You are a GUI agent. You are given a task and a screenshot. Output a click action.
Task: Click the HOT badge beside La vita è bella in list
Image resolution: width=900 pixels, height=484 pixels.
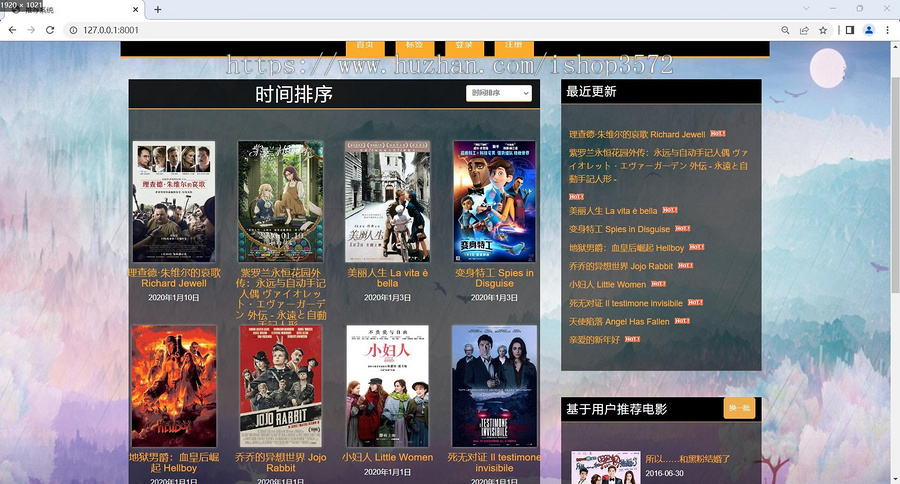click(670, 210)
